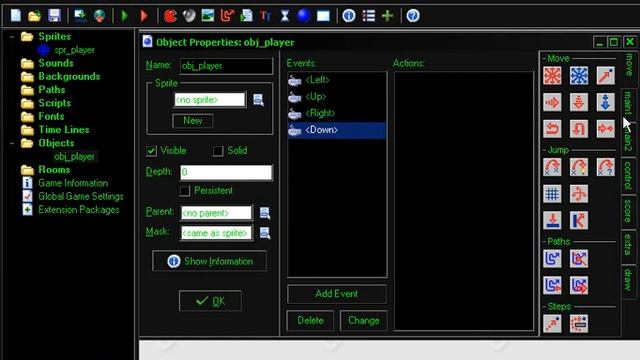This screenshot has height=360, width=640.
Task: Select Jump to Position action
Action: (552, 167)
